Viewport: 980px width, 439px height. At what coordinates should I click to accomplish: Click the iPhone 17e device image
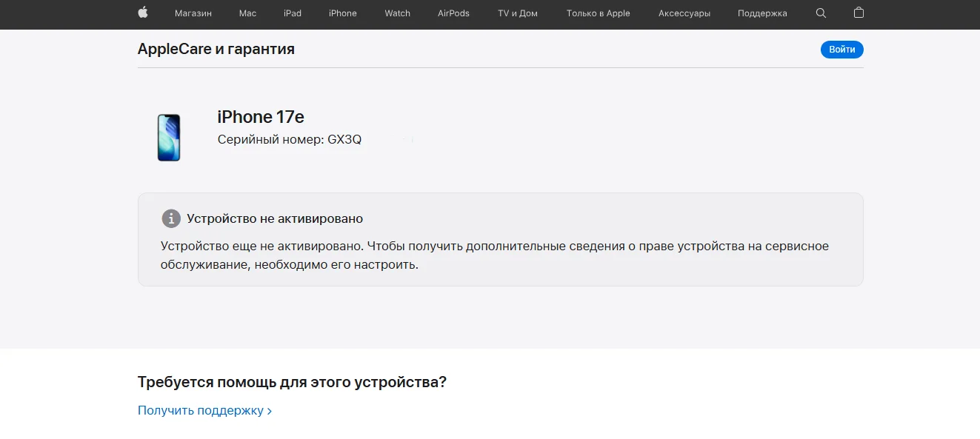pos(169,138)
